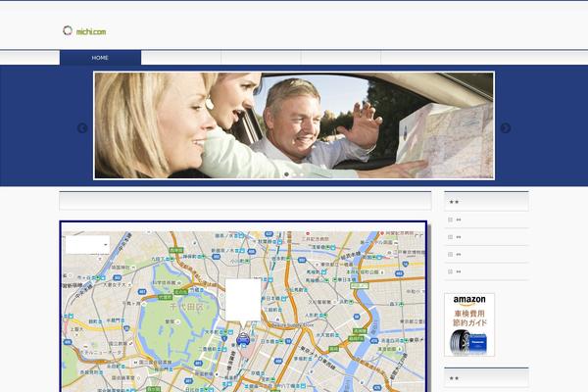This screenshot has width=588, height=392.
Task: Click the michi.com logo
Action: 84,31
